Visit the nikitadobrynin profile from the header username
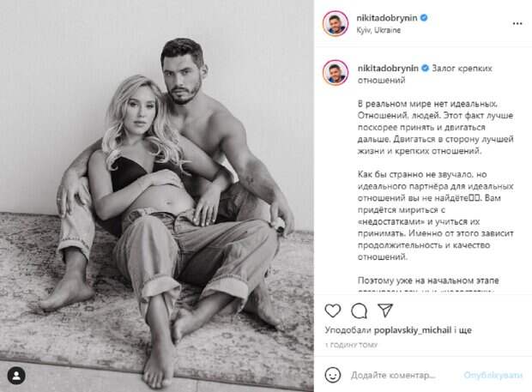This screenshot has width=532, height=392. [x=387, y=18]
